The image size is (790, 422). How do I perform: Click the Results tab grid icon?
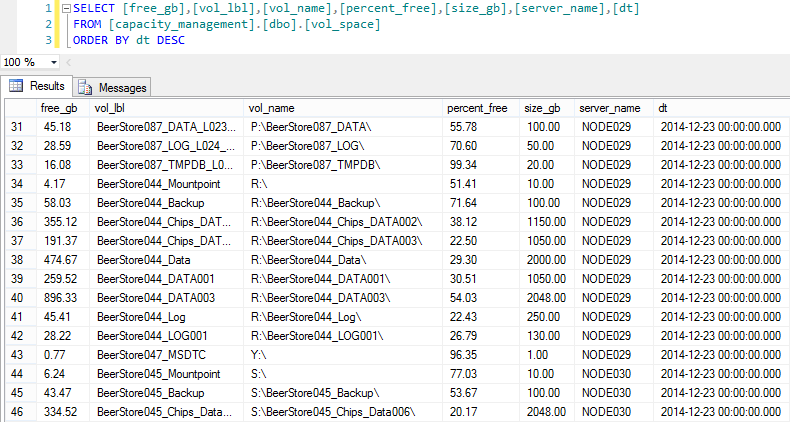pos(16,87)
